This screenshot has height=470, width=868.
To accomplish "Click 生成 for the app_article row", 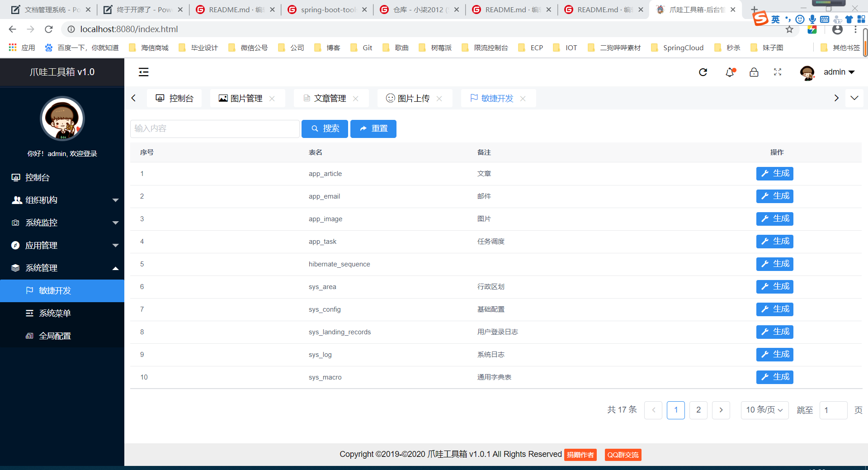I will click(774, 174).
